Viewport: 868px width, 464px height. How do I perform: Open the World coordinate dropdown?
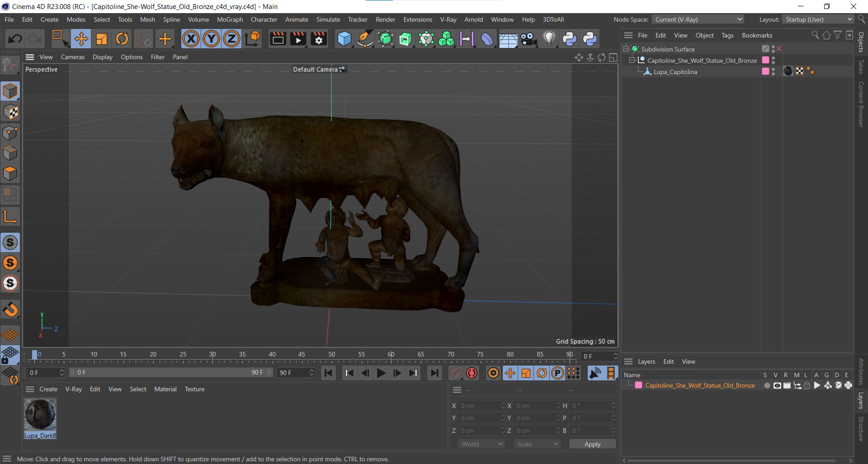(x=481, y=444)
